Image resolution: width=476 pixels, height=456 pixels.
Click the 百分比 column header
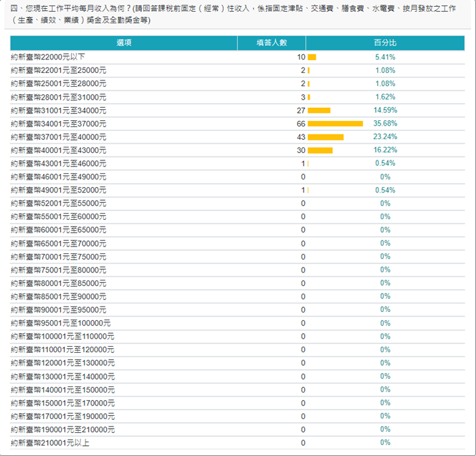point(385,43)
